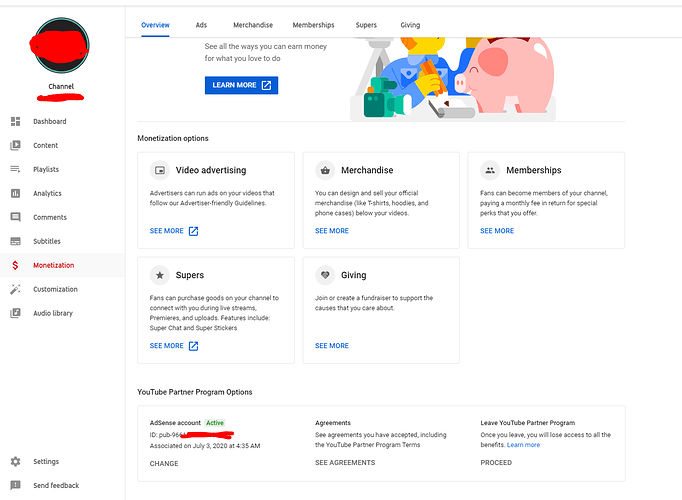Screen dimensions: 682x500
Task: Click SEE MORE under Video advertising
Action: click(x=167, y=231)
